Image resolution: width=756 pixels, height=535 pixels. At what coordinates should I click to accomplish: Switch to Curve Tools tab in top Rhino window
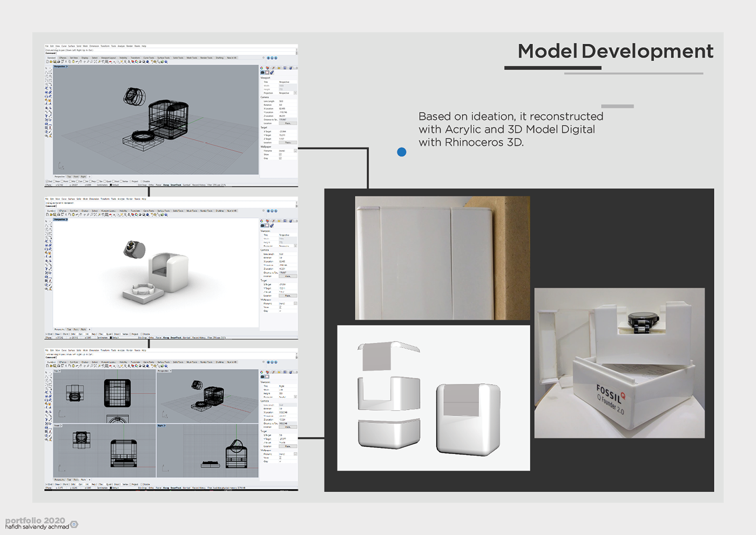[148, 58]
